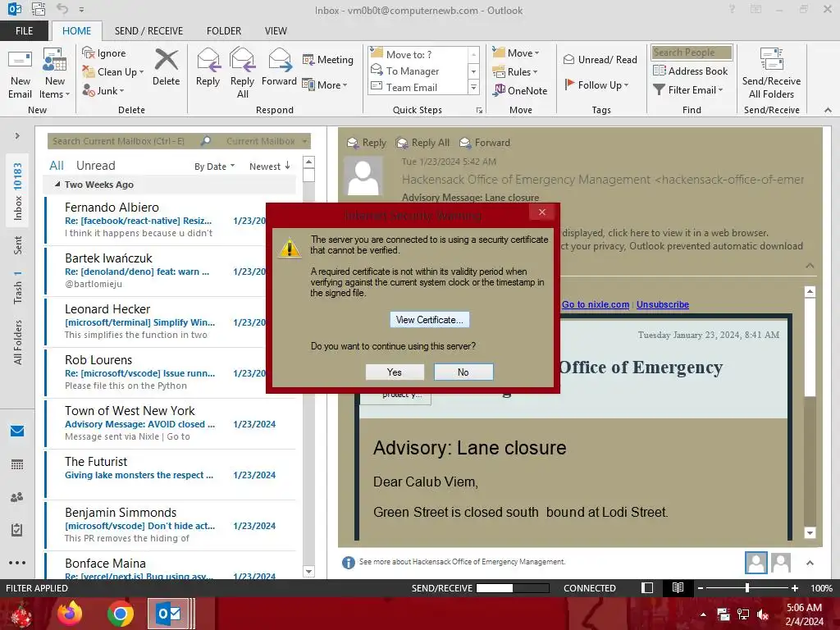Open Address Book

tap(691, 71)
